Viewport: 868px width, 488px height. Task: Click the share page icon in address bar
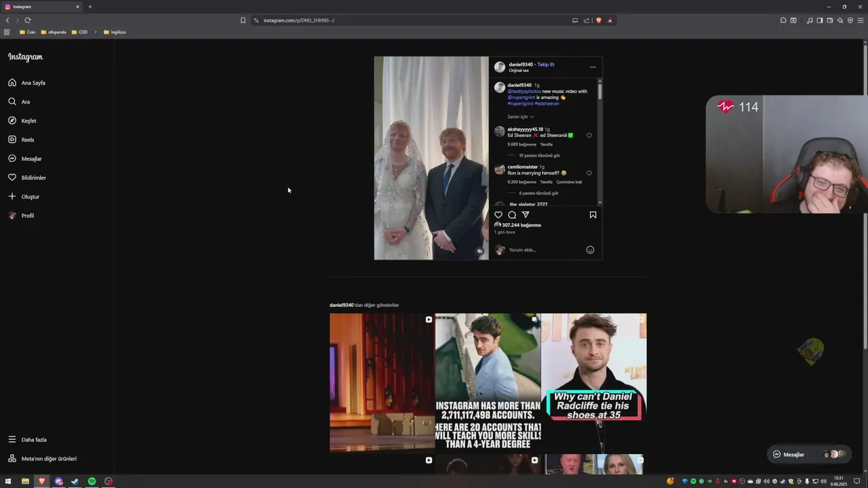coord(587,20)
